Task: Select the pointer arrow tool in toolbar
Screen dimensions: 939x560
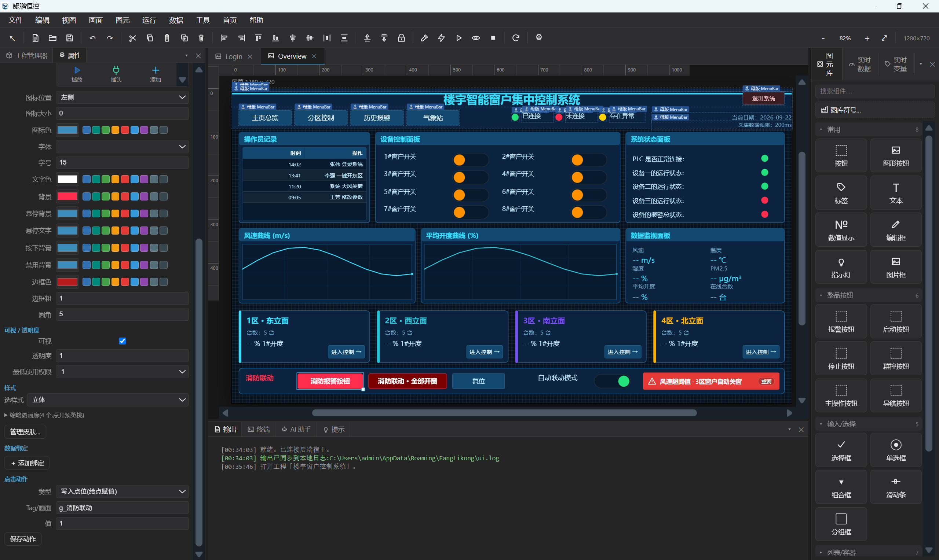Action: (x=12, y=38)
